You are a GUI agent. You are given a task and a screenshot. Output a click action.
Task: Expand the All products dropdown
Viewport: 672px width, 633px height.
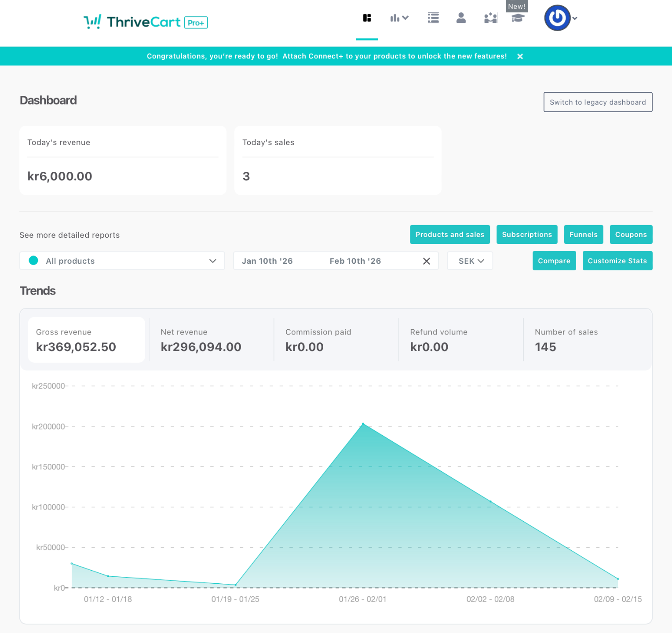pos(122,261)
